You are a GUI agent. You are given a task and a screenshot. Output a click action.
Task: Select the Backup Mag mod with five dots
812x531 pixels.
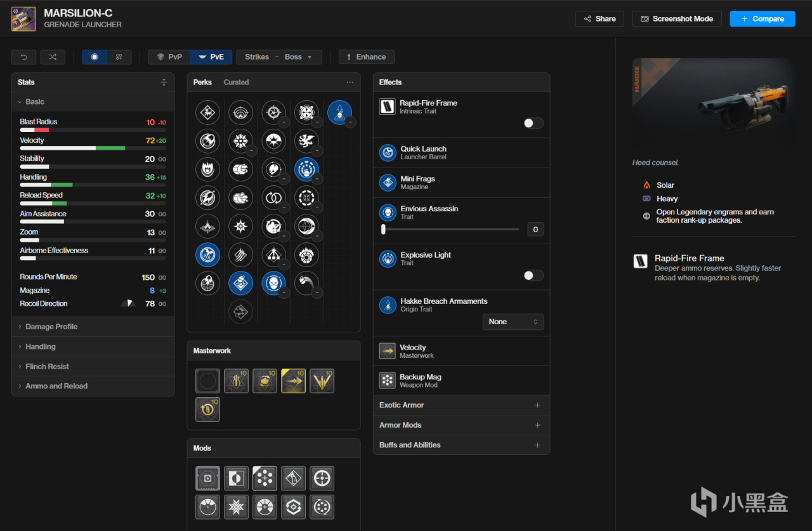pyautogui.click(x=265, y=478)
